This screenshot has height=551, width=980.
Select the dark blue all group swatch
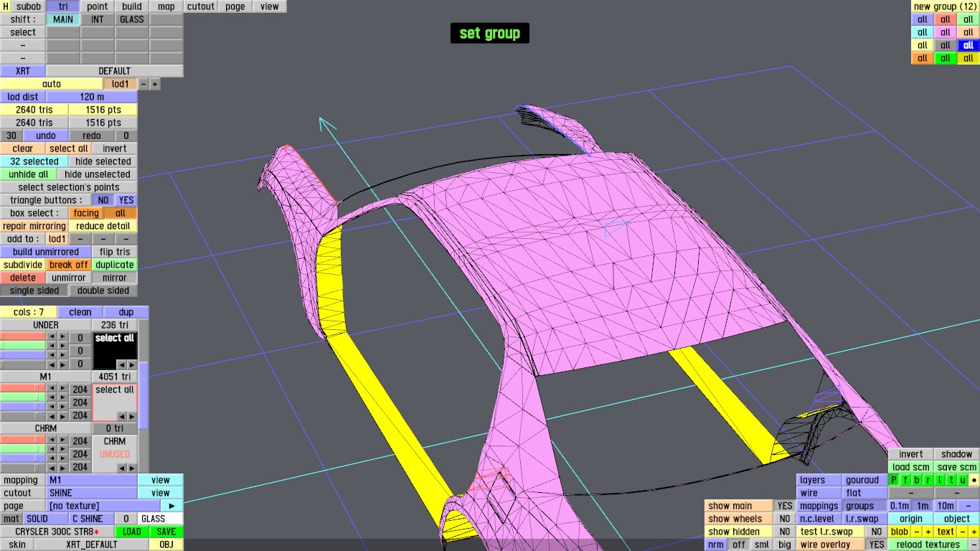pyautogui.click(x=969, y=45)
